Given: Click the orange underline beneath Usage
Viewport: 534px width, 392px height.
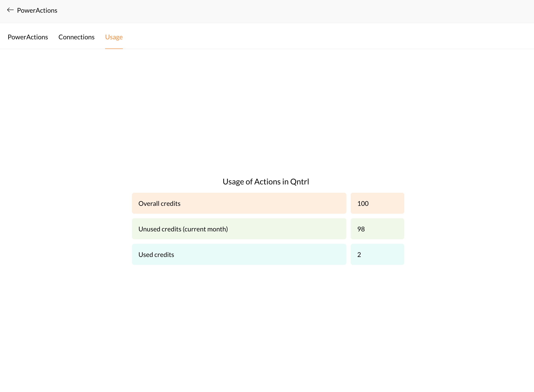Looking at the screenshot, I should tap(114, 49).
